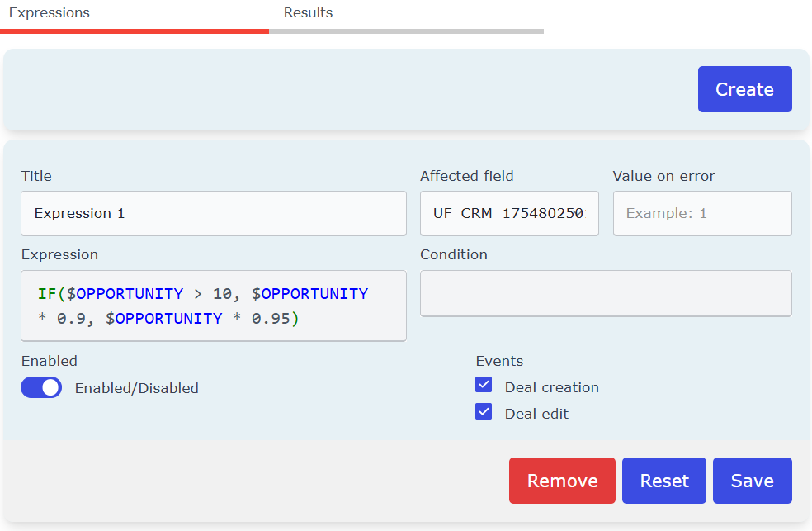
Task: Click the Value on error input
Action: point(702,213)
